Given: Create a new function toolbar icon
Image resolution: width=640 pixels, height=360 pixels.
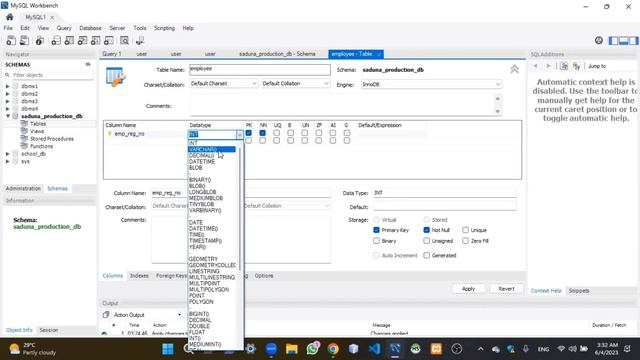Looking at the screenshot, I should pos(109,40).
